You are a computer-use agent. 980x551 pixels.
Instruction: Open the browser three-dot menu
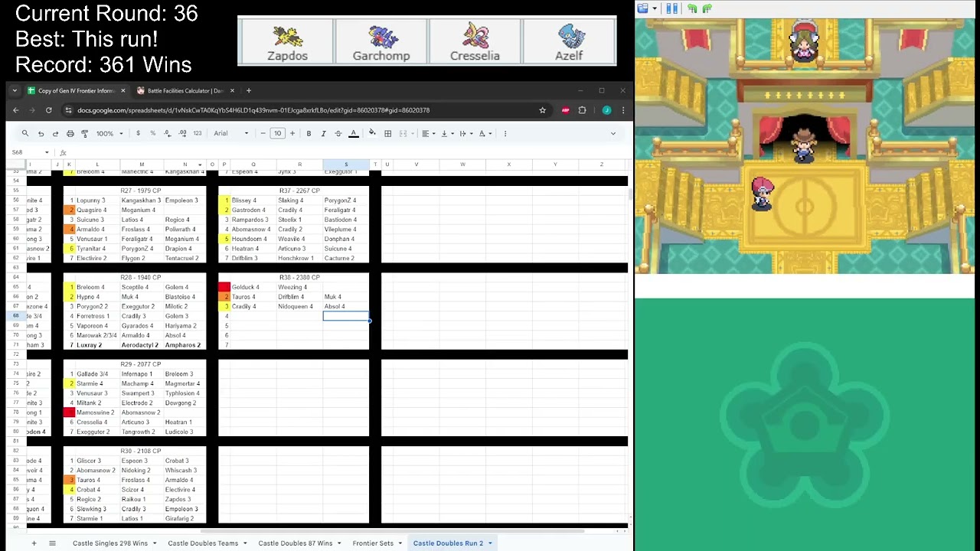click(622, 110)
